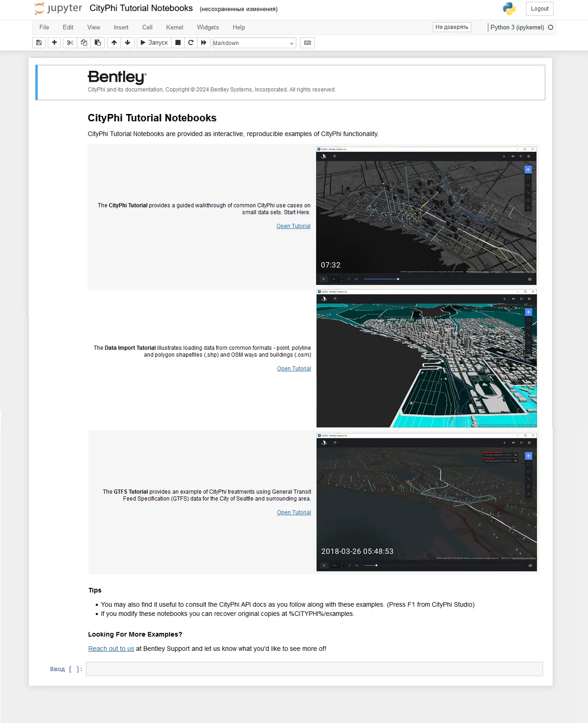Cut selected cells with scissors icon
588x723 pixels.
click(70, 43)
